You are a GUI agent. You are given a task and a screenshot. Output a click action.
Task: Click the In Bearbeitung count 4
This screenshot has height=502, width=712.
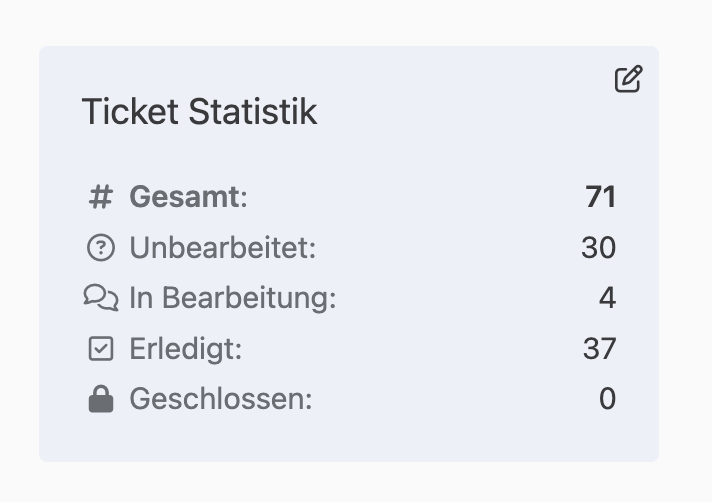pyautogui.click(x=608, y=298)
